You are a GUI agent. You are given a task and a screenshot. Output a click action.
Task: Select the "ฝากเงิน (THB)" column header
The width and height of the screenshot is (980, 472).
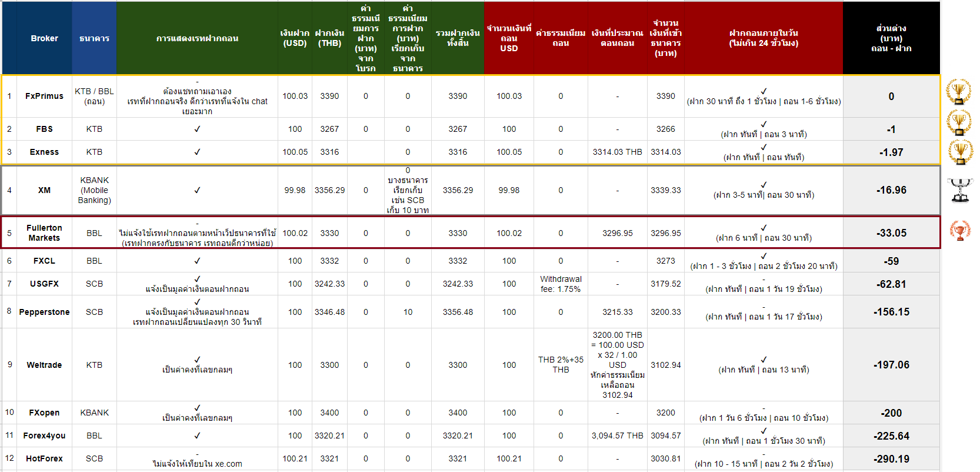(329, 38)
